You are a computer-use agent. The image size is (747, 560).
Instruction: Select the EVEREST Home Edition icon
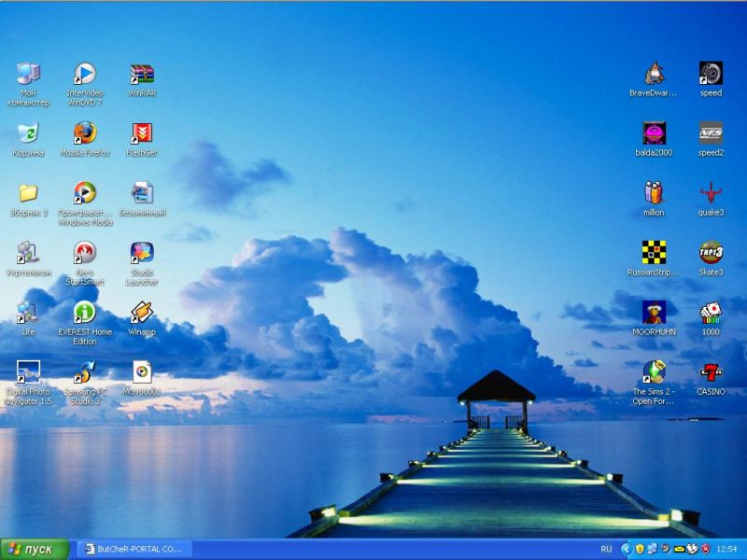coord(85,313)
